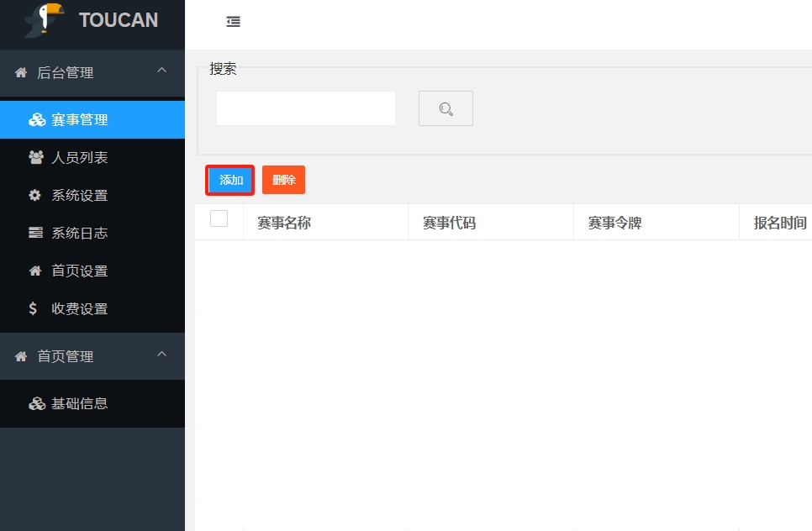Collapse the 后台管理 menu group
Viewport: 812px width, 531px height.
(162, 71)
